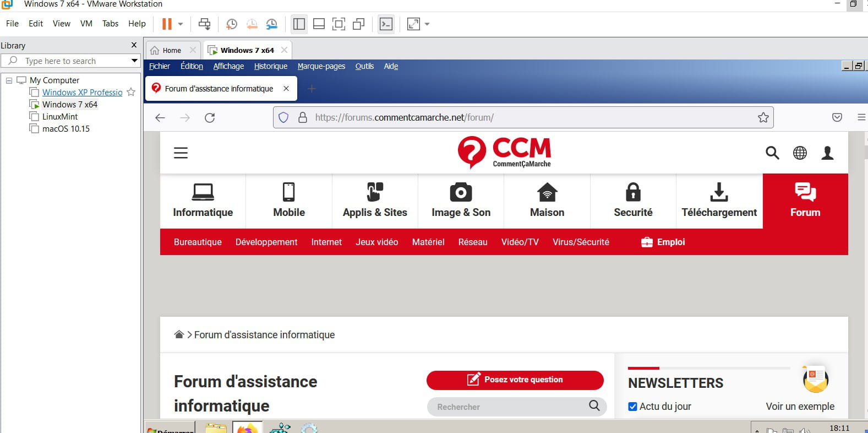The width and height of the screenshot is (868, 433).
Task: Revert virtual machine to previous snapshot
Action: [252, 24]
